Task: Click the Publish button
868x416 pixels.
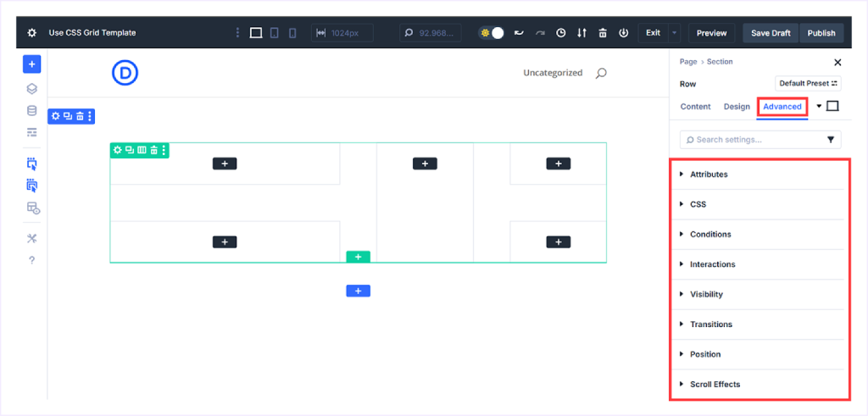Action: [x=821, y=33]
